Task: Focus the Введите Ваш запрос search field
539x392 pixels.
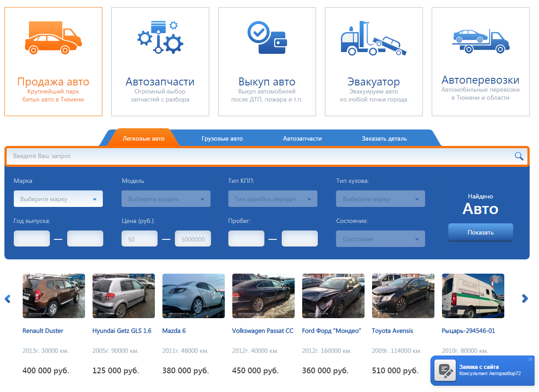Action: tap(266, 156)
